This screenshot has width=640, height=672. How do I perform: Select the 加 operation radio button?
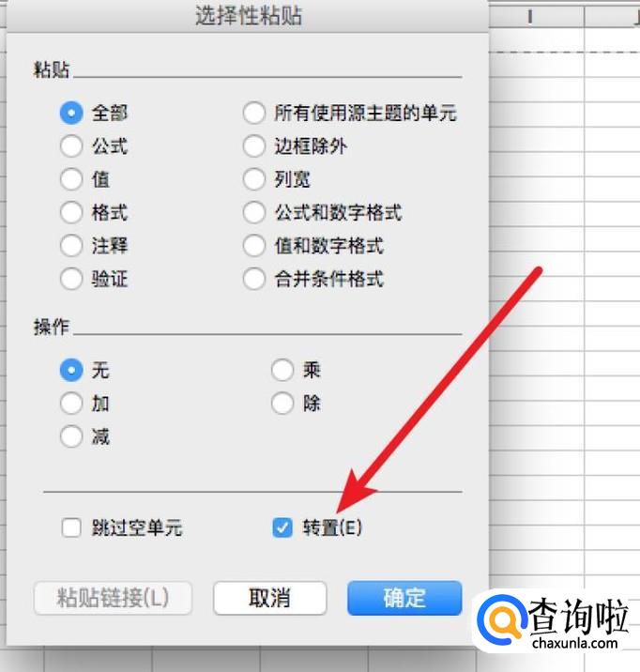71,403
